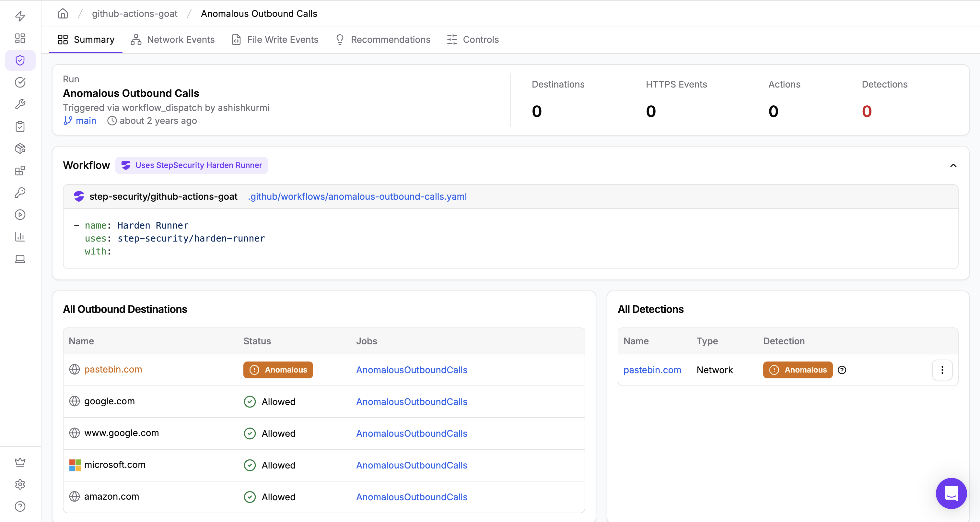Click help icon next to Anomalous detection
980x522 pixels.
pyautogui.click(x=842, y=370)
